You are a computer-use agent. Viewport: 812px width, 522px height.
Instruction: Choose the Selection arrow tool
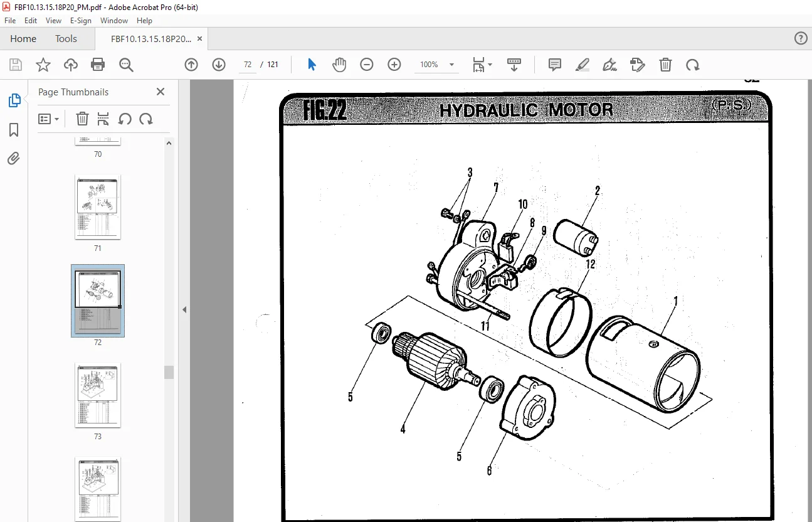point(312,65)
